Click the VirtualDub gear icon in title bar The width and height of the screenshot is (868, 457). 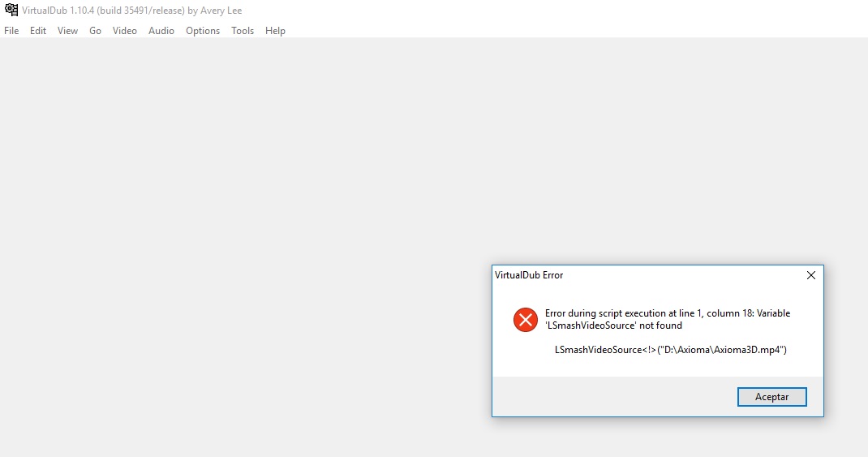[11, 10]
